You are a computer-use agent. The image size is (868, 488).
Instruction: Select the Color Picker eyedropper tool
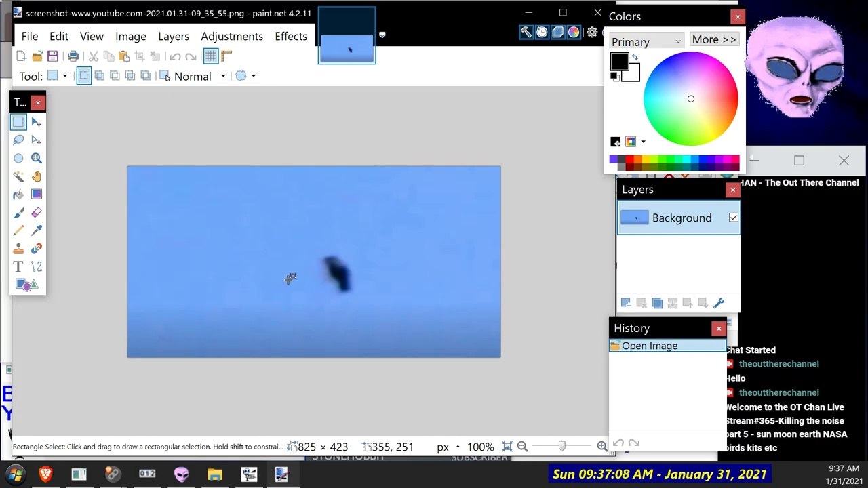point(37,230)
